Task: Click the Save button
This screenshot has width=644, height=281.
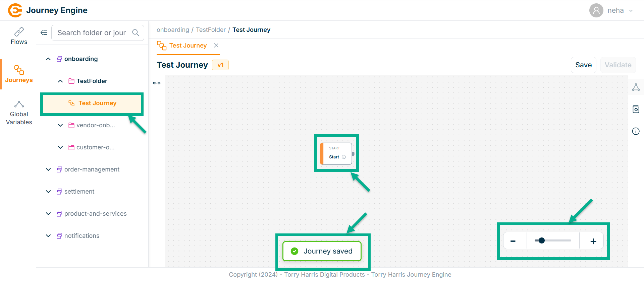Action: (x=583, y=65)
